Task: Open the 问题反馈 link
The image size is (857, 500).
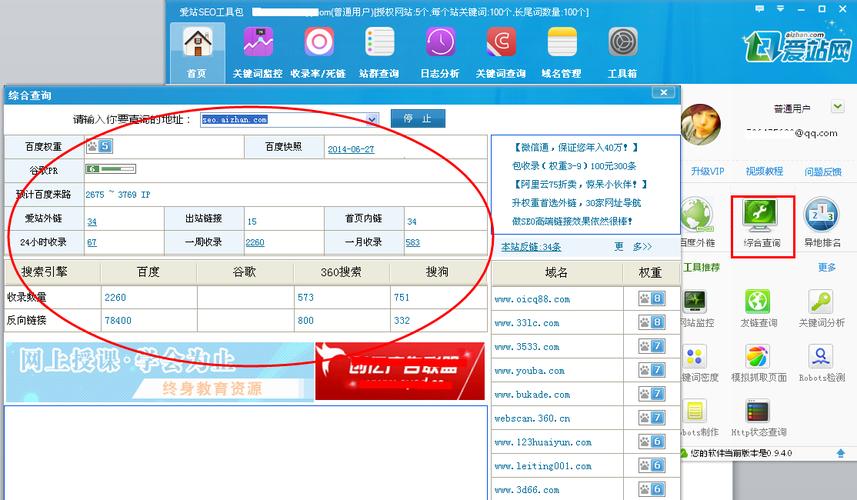Action: 823,172
